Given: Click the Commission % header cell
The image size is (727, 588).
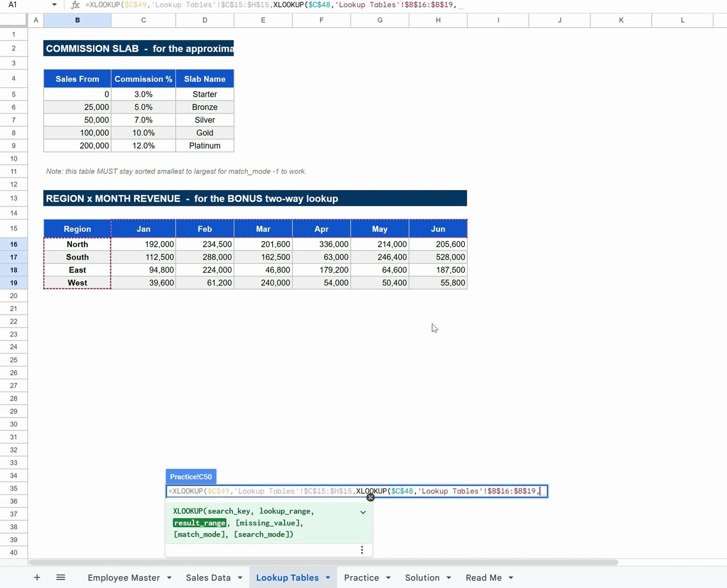Looking at the screenshot, I should click(x=144, y=79).
